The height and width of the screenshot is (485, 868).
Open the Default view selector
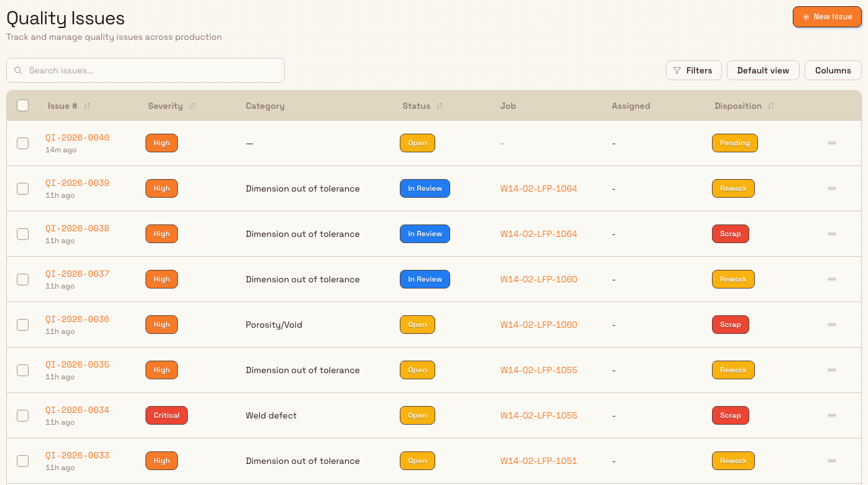coord(763,70)
